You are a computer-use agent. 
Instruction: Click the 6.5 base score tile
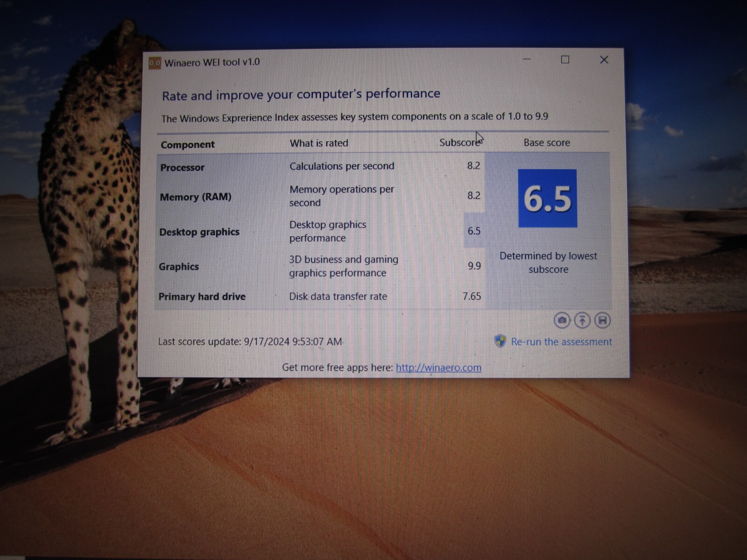(548, 198)
